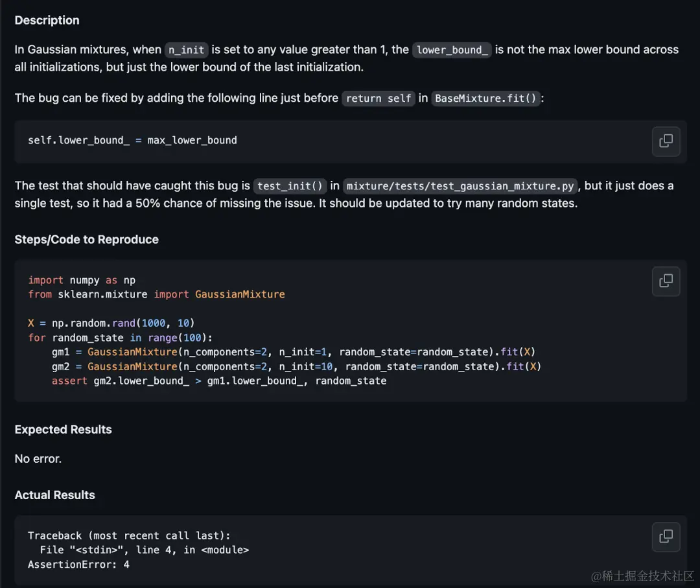
Task: Click the 'Expected Results' heading
Action: [x=63, y=430]
